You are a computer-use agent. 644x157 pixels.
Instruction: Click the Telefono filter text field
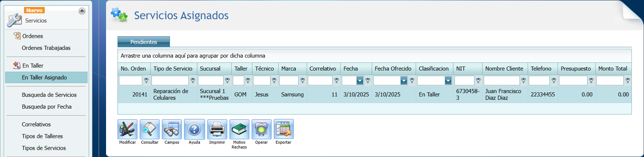[539, 81]
